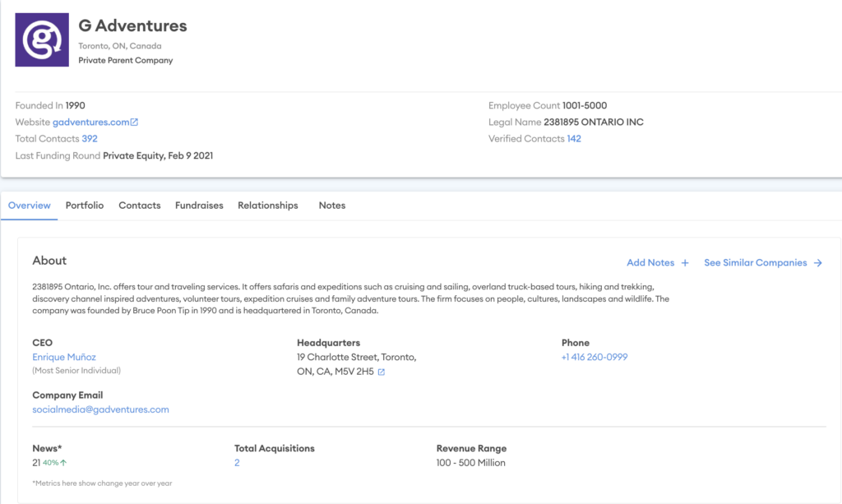Image resolution: width=842 pixels, height=504 pixels.
Task: Click the 40% news change percentage
Action: (50, 462)
